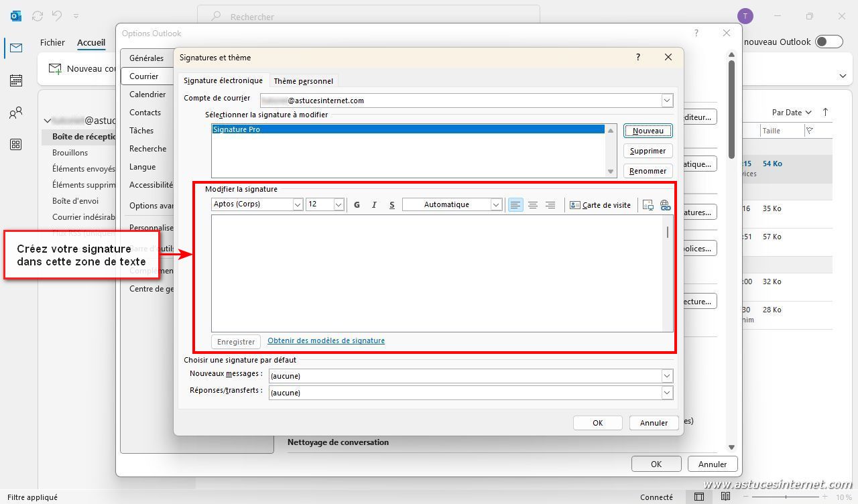Click Annuler in Options Outlook window

[713, 464]
